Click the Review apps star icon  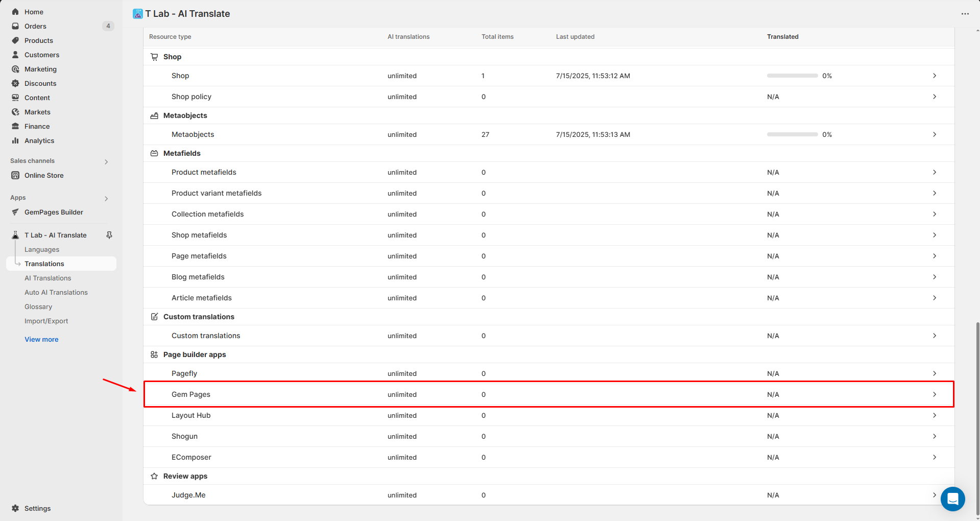pos(154,476)
